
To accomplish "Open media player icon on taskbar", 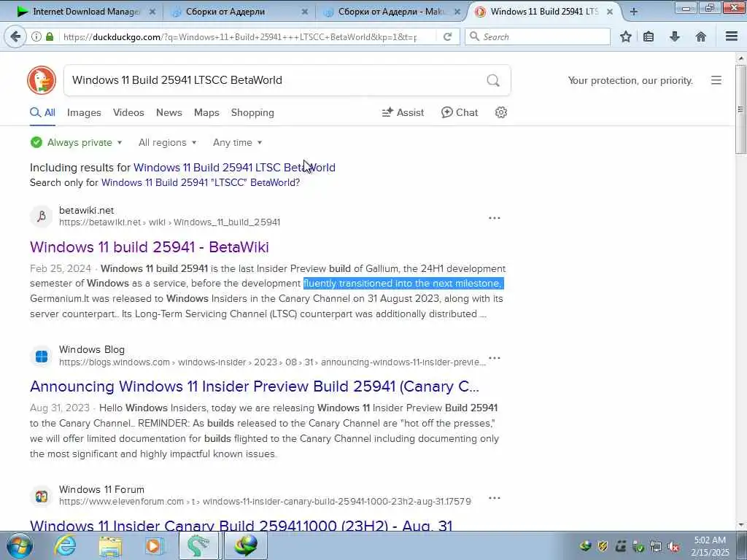I will pos(155,545).
